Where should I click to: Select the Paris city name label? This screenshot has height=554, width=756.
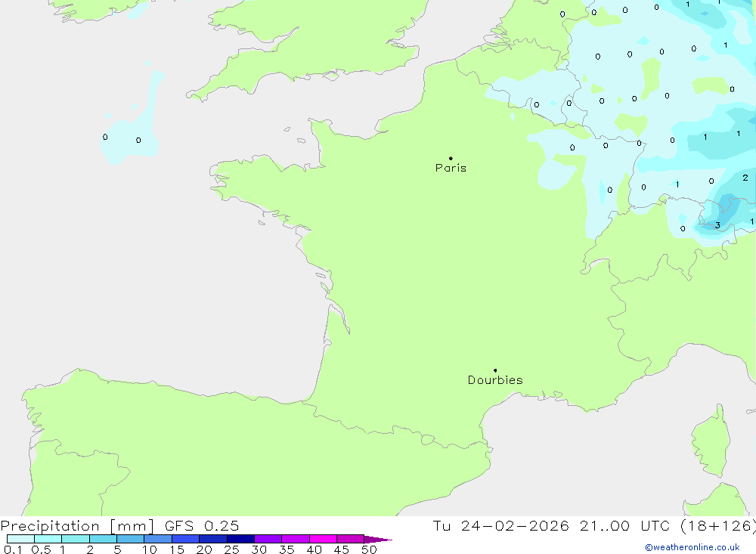(451, 168)
